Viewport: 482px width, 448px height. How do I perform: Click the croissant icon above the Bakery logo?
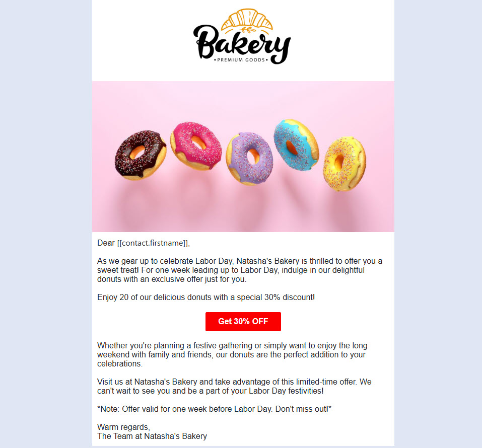point(247,20)
